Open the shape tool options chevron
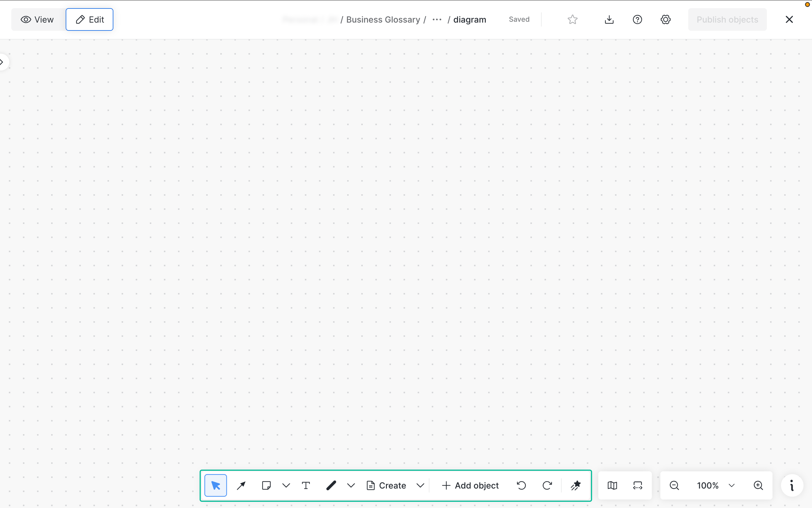This screenshot has width=812, height=508. click(286, 485)
